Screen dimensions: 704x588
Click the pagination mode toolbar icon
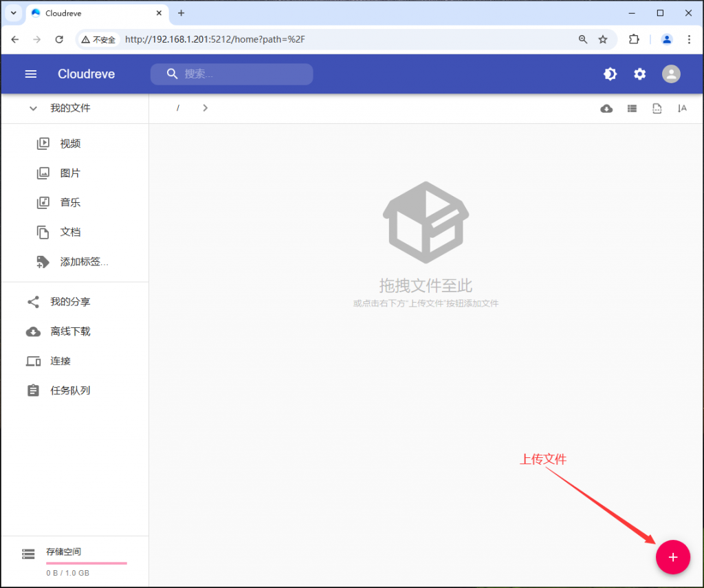(657, 108)
